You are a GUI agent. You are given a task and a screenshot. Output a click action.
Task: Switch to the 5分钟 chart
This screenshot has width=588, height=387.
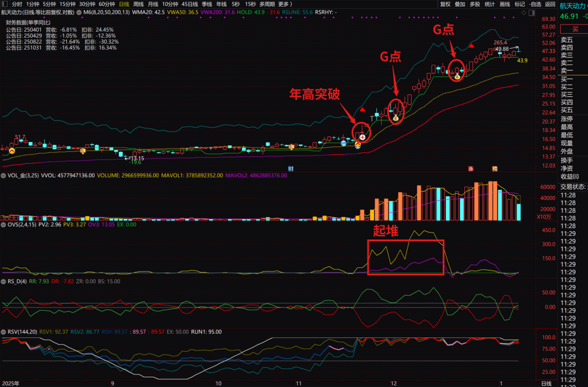(x=49, y=4)
